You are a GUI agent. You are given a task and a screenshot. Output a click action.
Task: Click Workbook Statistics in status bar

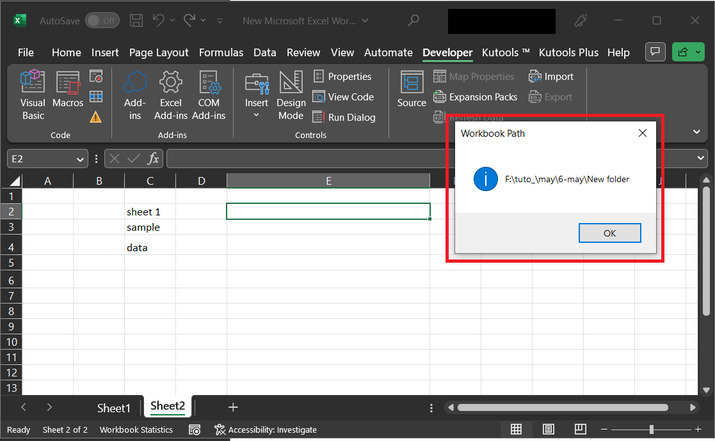135,430
